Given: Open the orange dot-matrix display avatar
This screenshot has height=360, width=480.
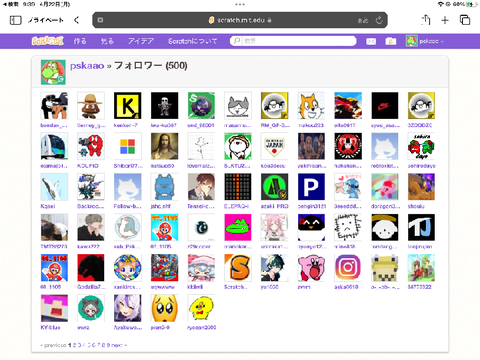Looking at the screenshot, I should coord(238,187).
